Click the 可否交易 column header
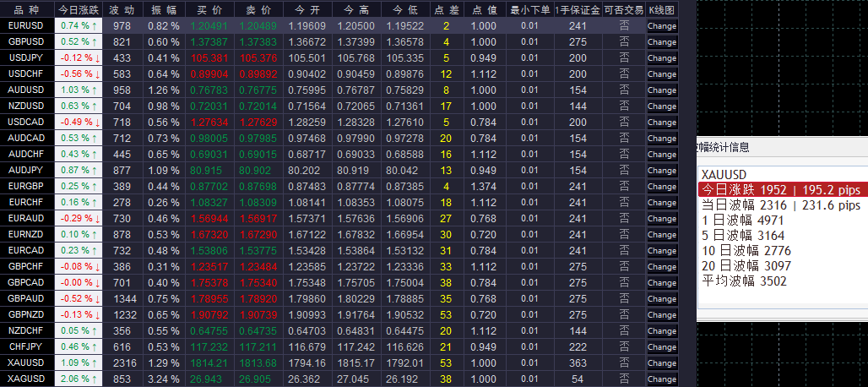Viewport: 868px width, 387px height. tap(624, 9)
